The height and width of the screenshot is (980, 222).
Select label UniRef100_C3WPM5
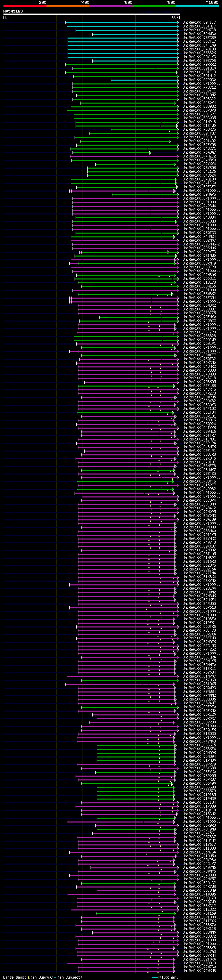tap(199, 397)
